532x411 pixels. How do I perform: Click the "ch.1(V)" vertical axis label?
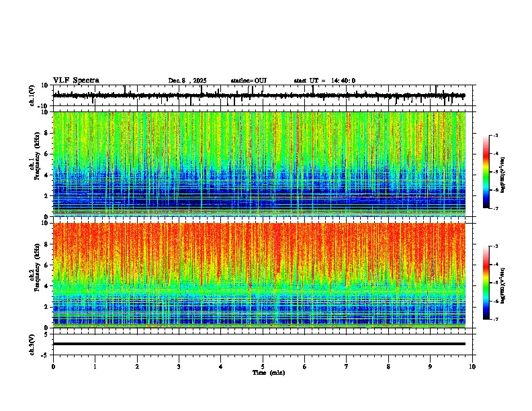[x=32, y=95]
